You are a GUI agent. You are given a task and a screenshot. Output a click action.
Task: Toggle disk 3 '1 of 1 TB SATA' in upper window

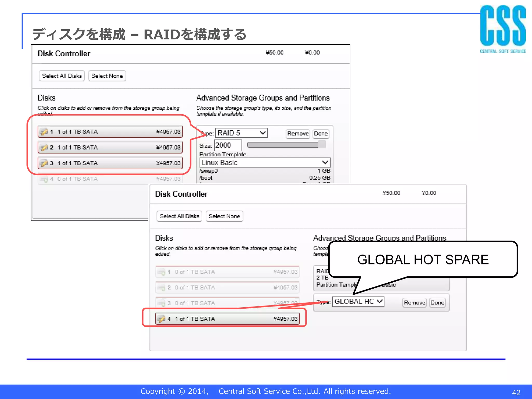coord(110,163)
